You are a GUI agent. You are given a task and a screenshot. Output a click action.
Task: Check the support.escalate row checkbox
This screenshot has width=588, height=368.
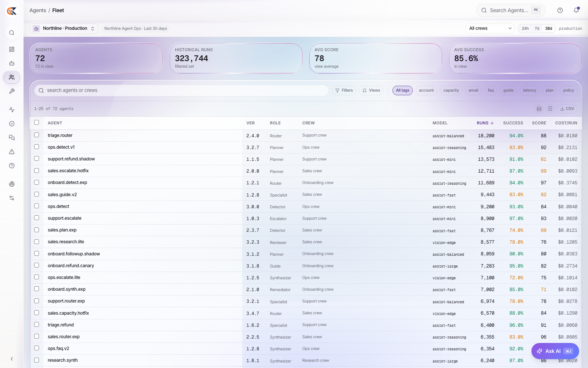click(x=36, y=218)
